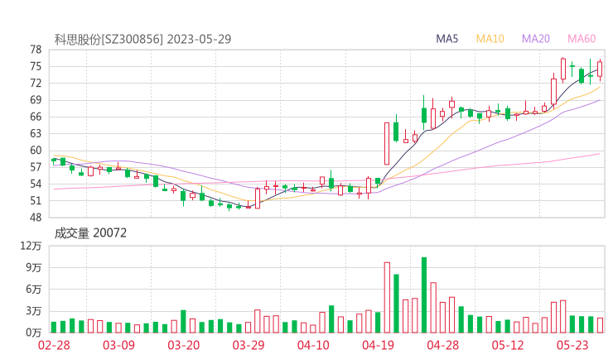Image resolution: width=613 pixels, height=364 pixels.
Task: Click the 12万 volume axis label
Action: pyautogui.click(x=31, y=246)
